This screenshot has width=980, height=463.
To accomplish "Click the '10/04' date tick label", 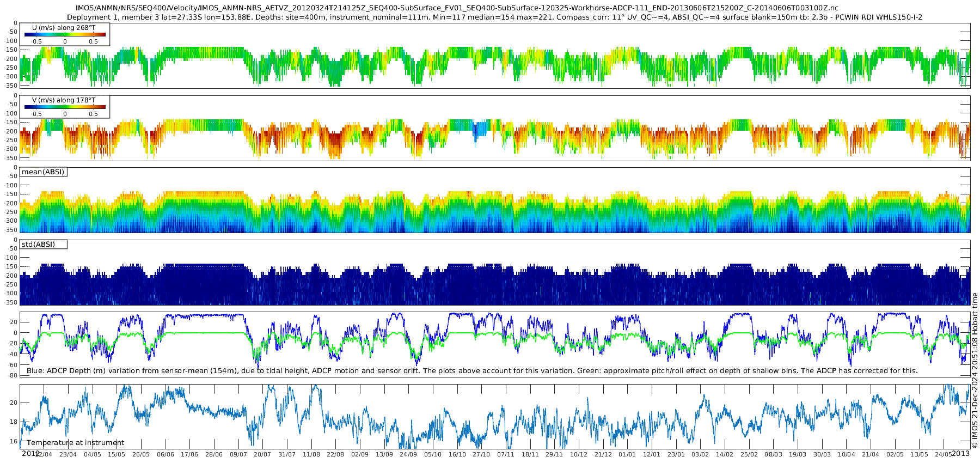I will coord(846,454).
